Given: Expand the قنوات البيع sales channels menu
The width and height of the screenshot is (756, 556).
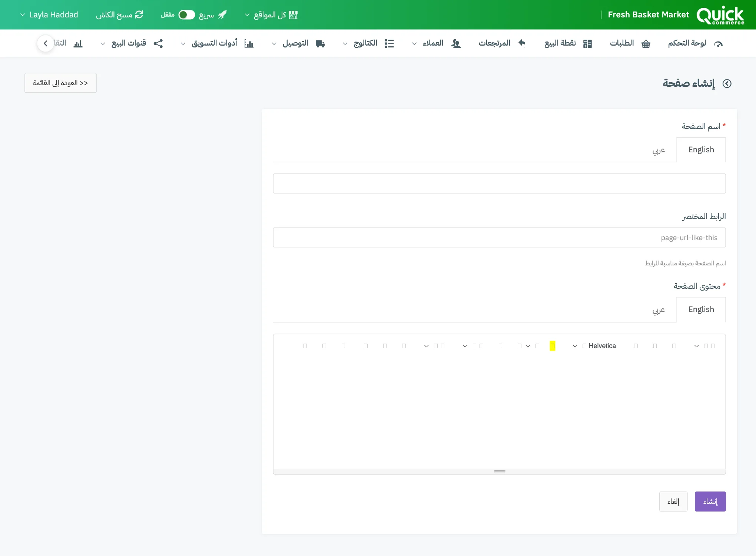Looking at the screenshot, I should click(x=132, y=43).
